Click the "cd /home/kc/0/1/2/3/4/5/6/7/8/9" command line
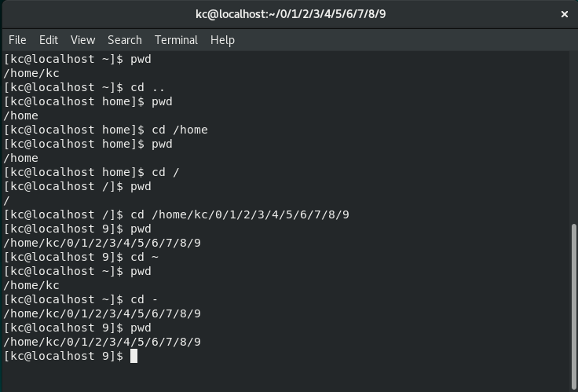The width and height of the screenshot is (578, 392). click(x=240, y=214)
